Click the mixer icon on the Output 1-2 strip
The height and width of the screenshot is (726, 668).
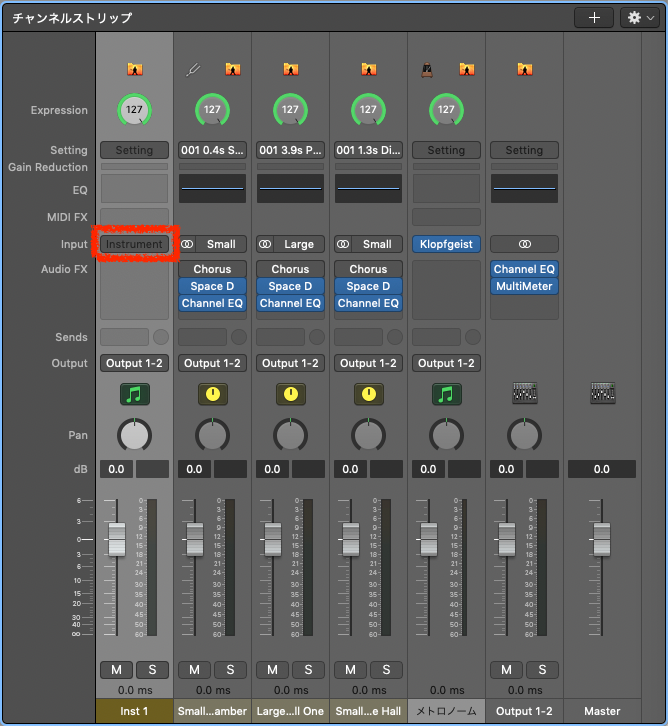(524, 394)
